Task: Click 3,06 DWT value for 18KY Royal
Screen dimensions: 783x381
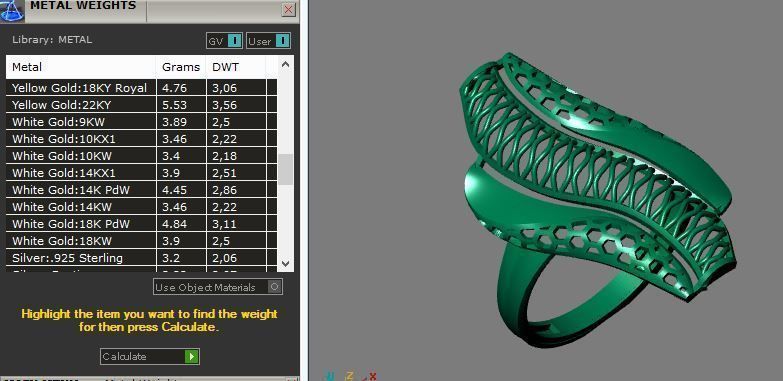Action: coord(224,88)
